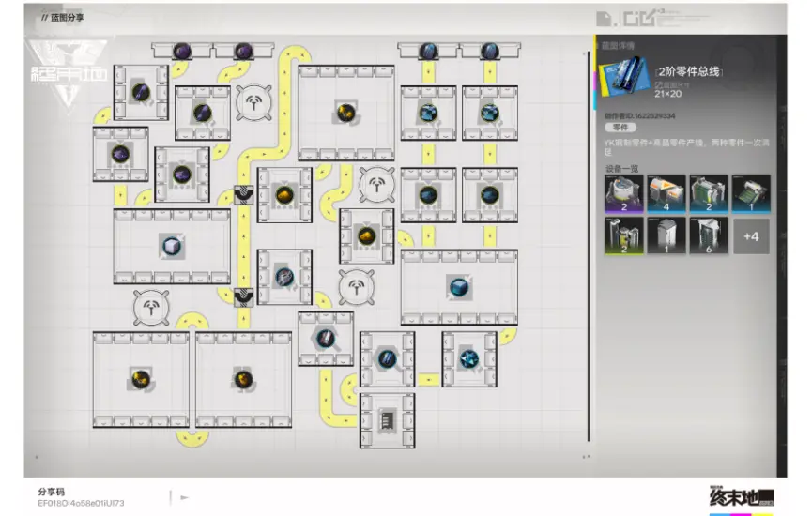This screenshot has height=516, width=812.
Task: Select the storage unit with document icon
Action: 388,420
